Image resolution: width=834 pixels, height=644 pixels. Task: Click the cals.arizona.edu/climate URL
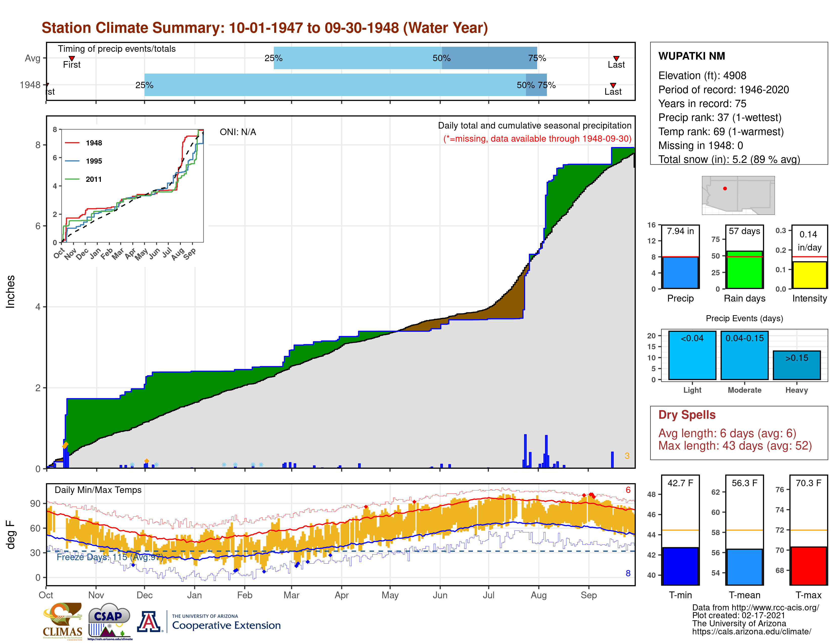tap(752, 632)
